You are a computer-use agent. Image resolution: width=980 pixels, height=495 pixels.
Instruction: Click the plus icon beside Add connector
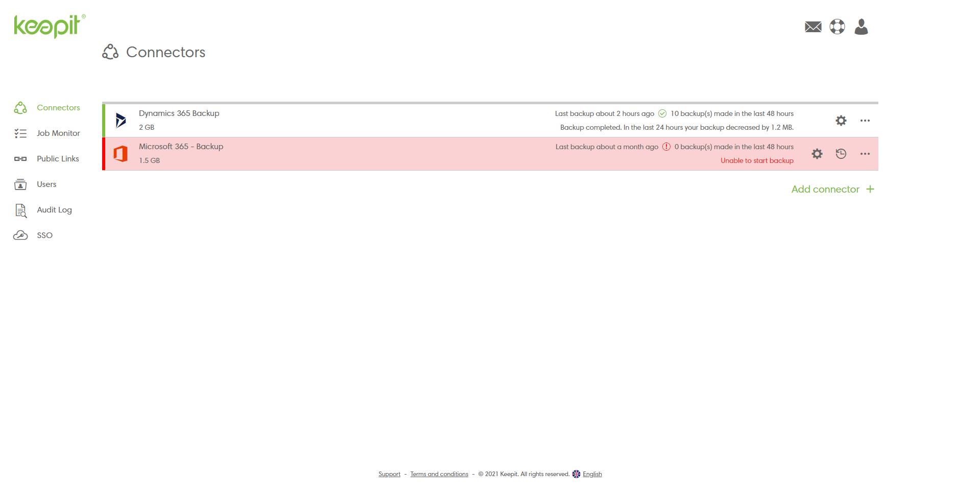pos(870,189)
